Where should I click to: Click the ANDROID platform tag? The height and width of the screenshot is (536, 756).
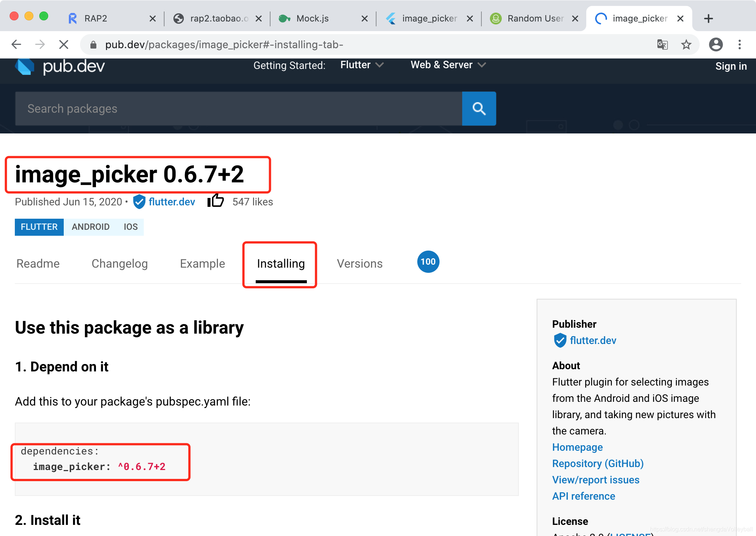tap(91, 227)
